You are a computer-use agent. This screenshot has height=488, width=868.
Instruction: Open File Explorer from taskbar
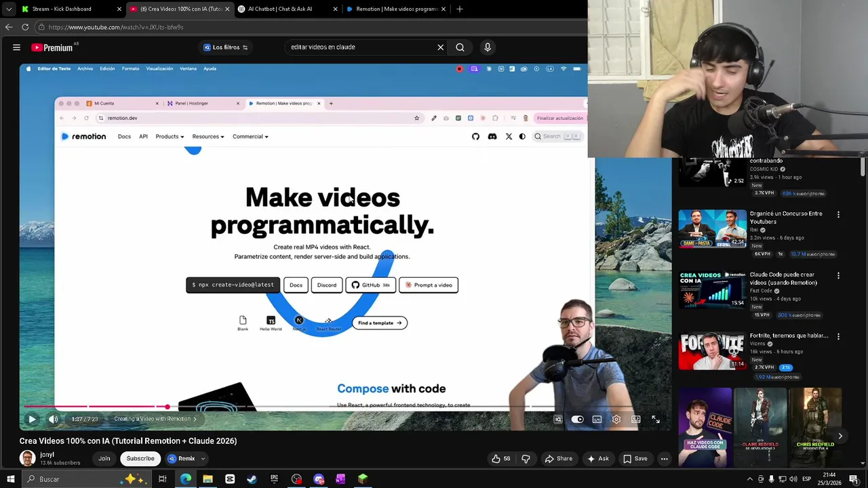coord(208,479)
